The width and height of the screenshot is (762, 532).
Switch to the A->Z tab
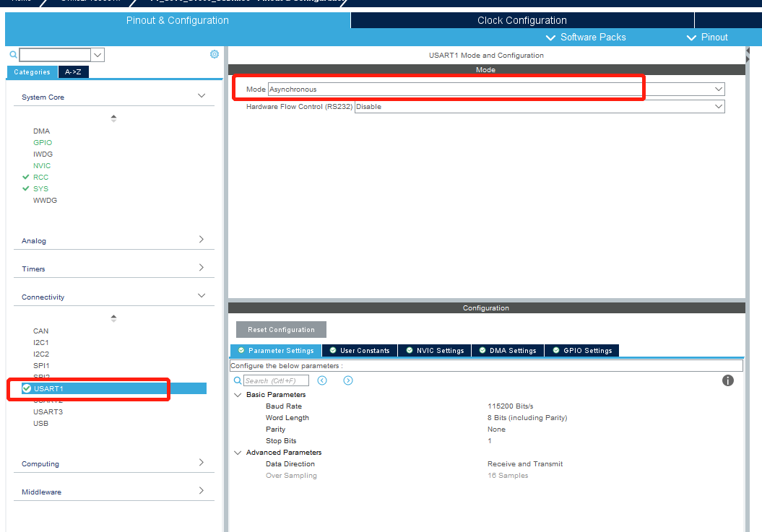tap(73, 72)
